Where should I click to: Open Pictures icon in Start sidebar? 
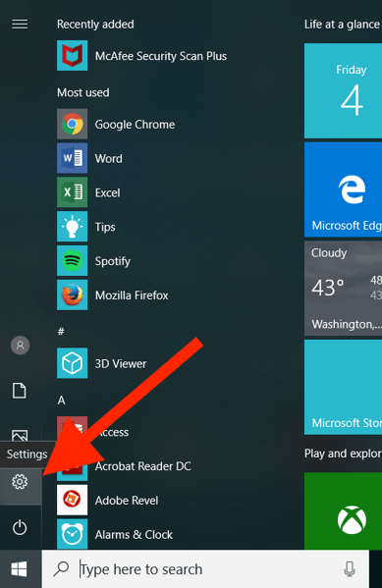(x=20, y=436)
